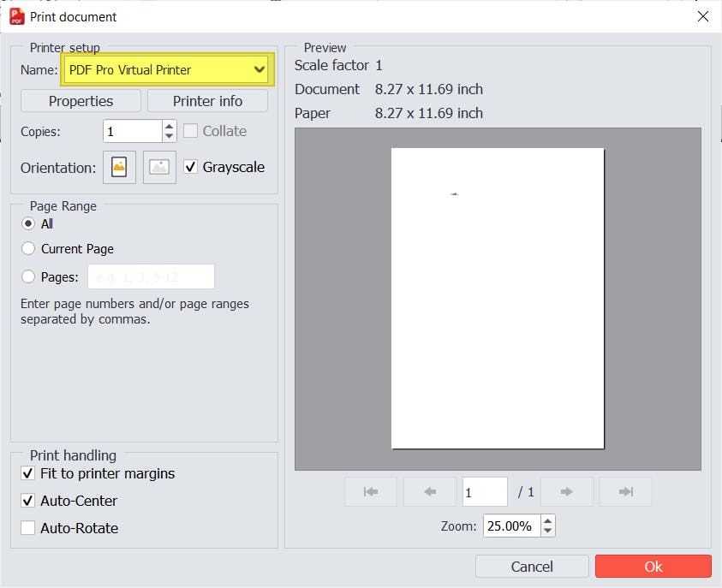
Task: Increase copies with the up arrow
Action: (169, 126)
